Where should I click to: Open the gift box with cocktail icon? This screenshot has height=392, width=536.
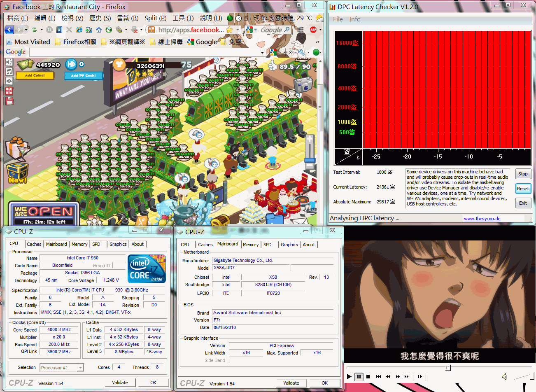coord(17,149)
